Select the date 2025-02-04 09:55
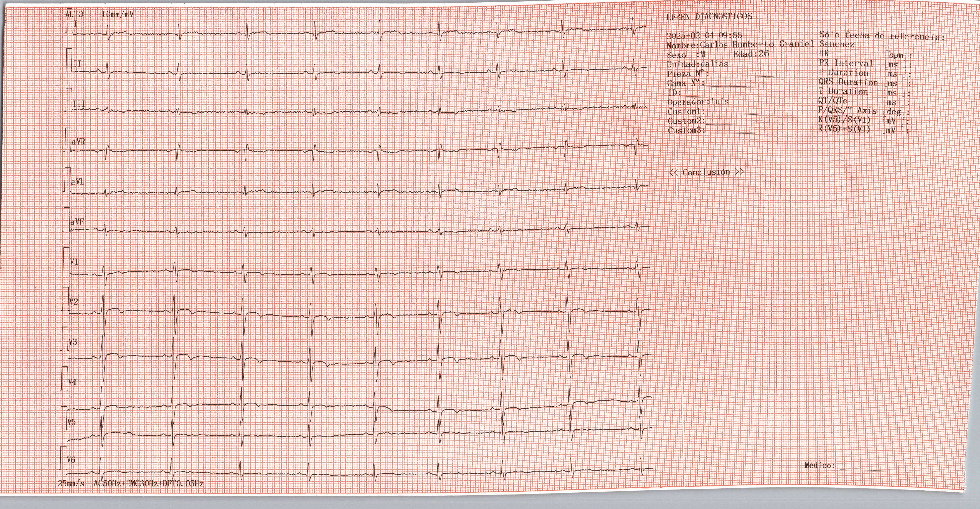The width and height of the screenshot is (980, 509). tap(704, 35)
